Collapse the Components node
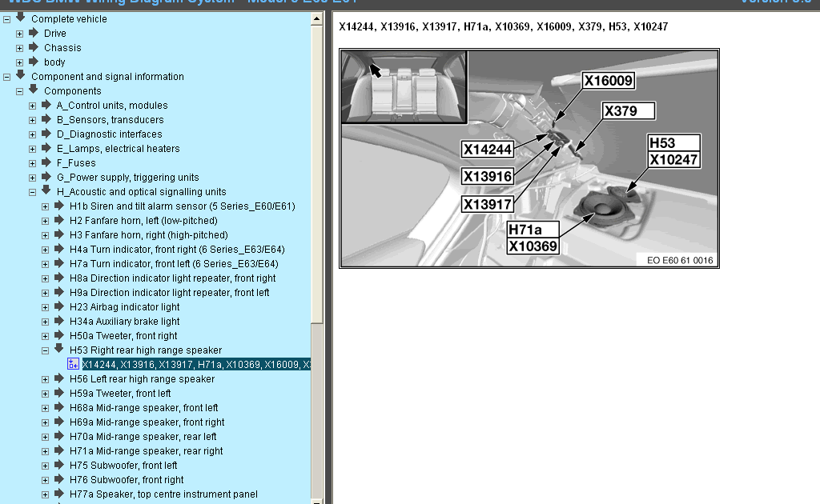820x504 pixels. click(x=19, y=91)
